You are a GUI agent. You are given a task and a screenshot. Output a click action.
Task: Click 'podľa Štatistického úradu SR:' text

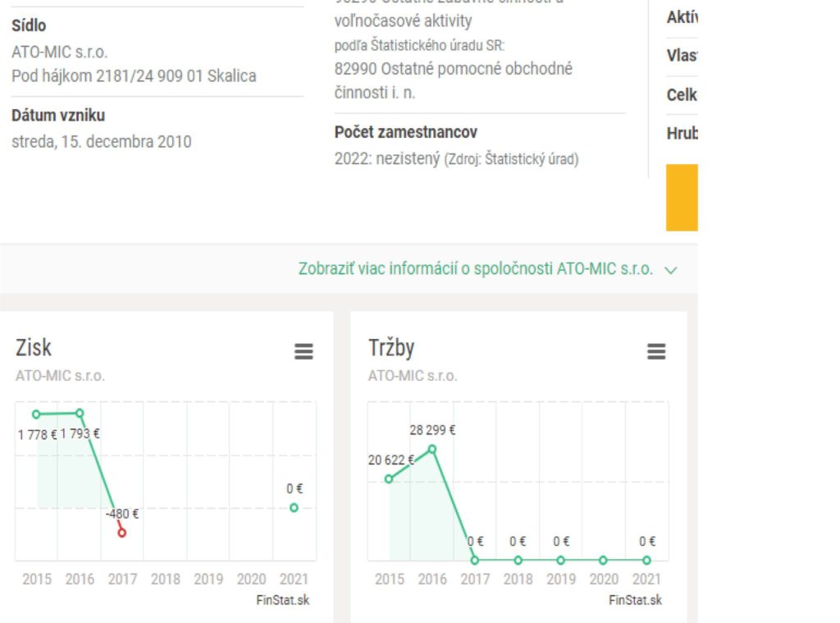coord(419,46)
